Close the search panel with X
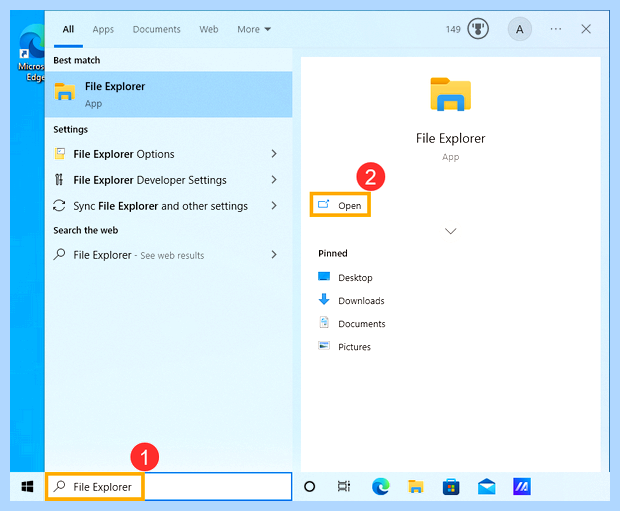This screenshot has height=511, width=620. (586, 29)
